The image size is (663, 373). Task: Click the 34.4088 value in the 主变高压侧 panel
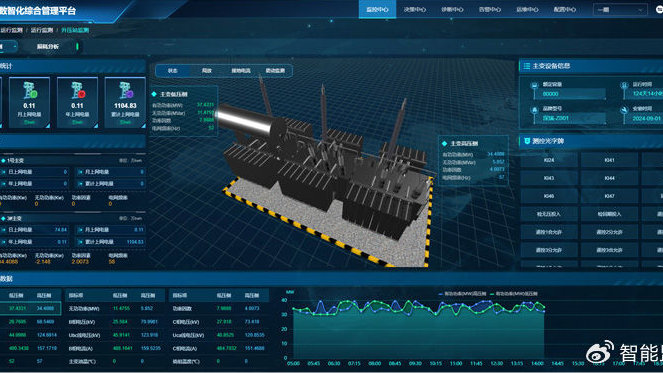click(x=496, y=154)
